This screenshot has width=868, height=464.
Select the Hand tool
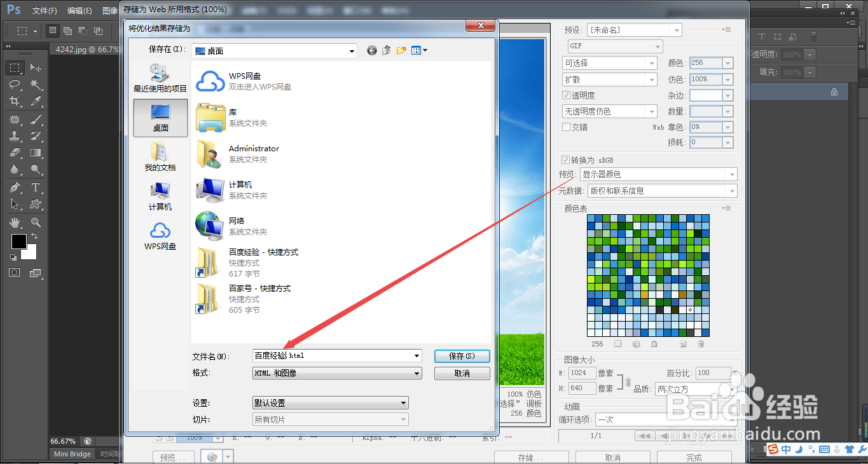tap(15, 222)
